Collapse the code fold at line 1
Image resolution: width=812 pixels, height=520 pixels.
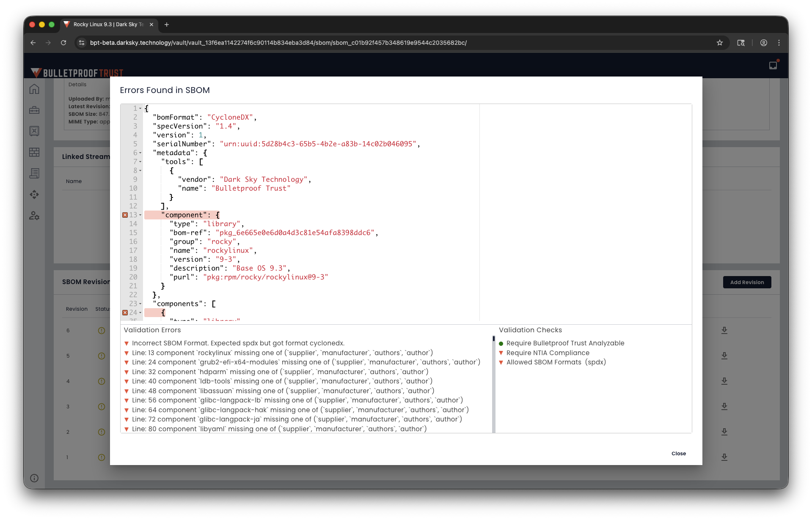point(140,109)
